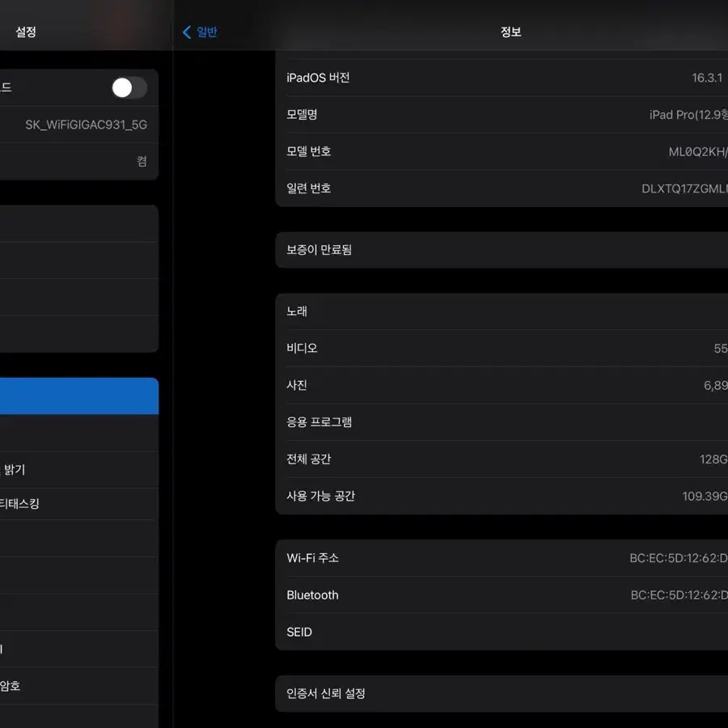This screenshot has height=728, width=728.
Task: Open the SK_WiFiGIGAC931_5G Wi-Fi row
Action: (x=79, y=125)
